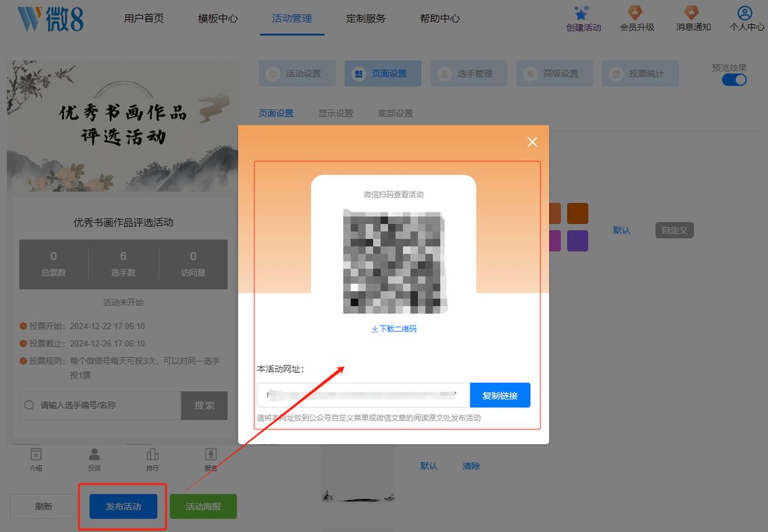Viewport: 768px width, 532px height.
Task: Tap the 介绍 icon in preview
Action: coord(36,455)
